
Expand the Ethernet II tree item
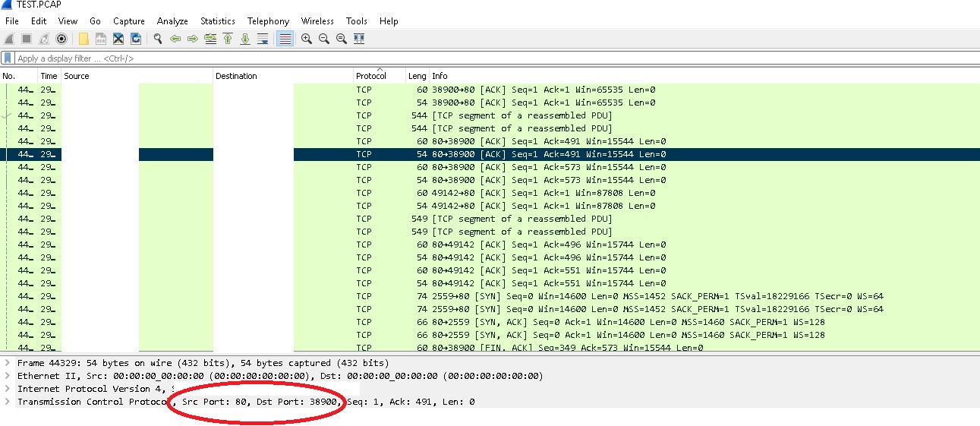coord(8,376)
